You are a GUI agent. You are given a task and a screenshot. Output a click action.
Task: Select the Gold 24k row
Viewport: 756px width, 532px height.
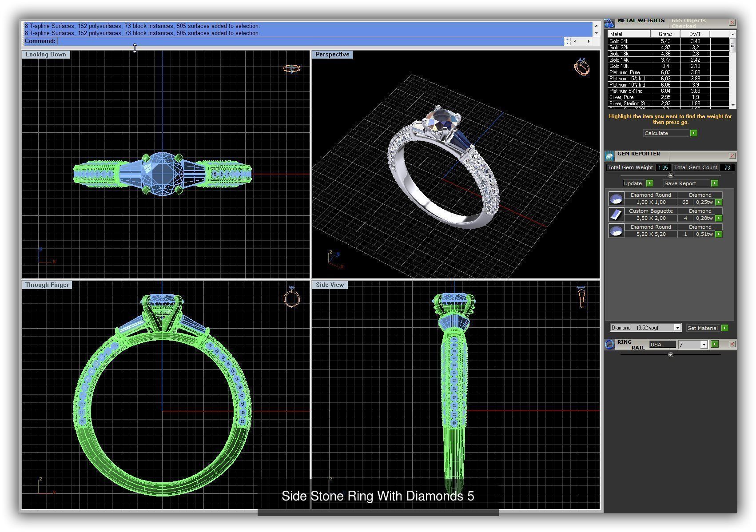668,41
